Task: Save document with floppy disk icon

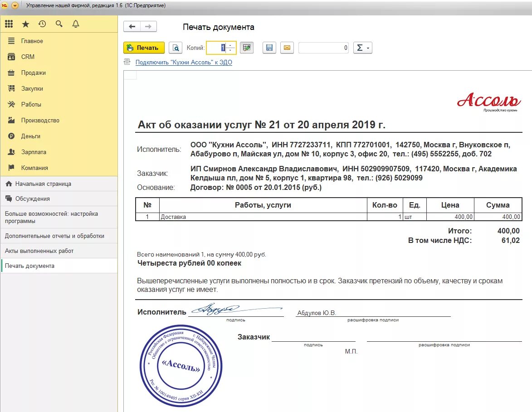Action: [269, 48]
